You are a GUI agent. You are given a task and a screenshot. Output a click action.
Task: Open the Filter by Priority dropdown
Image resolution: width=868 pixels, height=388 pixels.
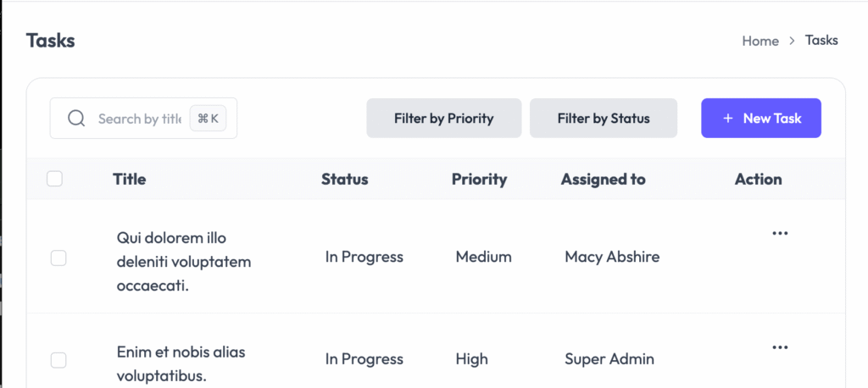(x=444, y=118)
